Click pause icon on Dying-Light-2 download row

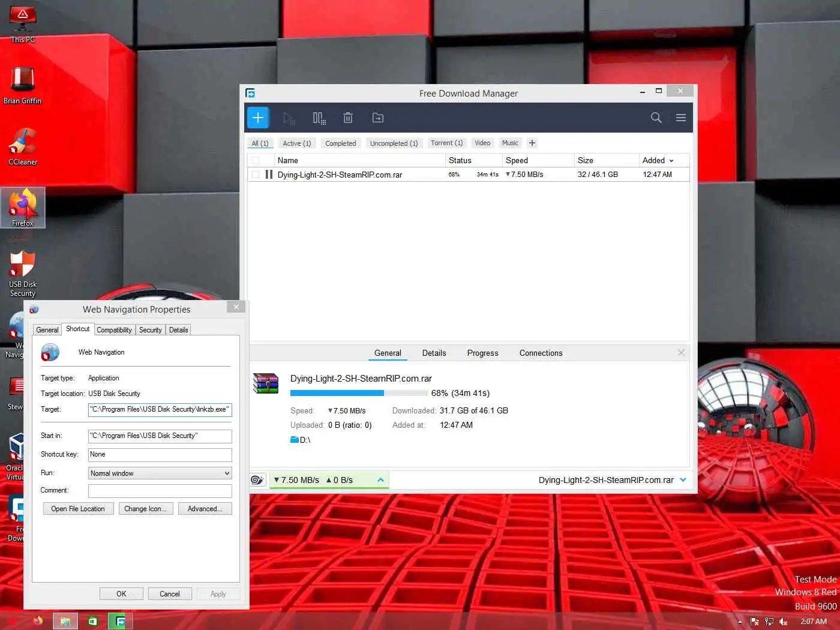point(269,175)
